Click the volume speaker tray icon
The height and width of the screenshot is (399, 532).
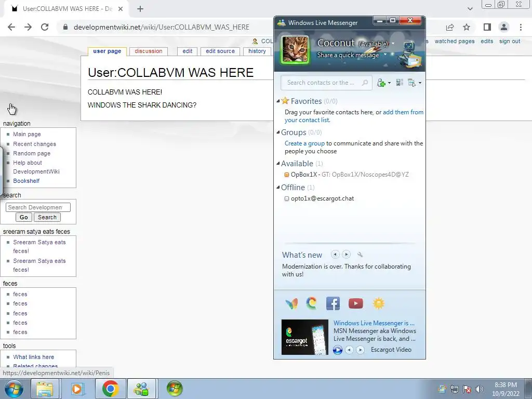480,389
